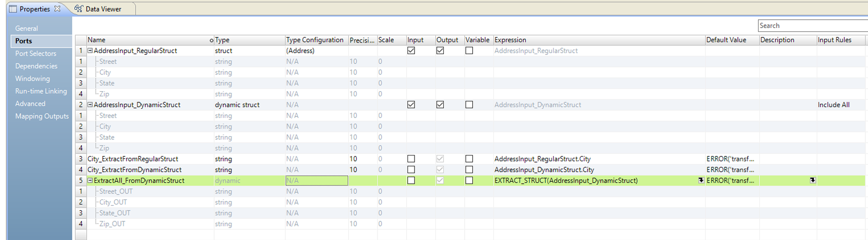Screen dimensions: 868x240
Task: Open the General properties section
Action: (26, 28)
